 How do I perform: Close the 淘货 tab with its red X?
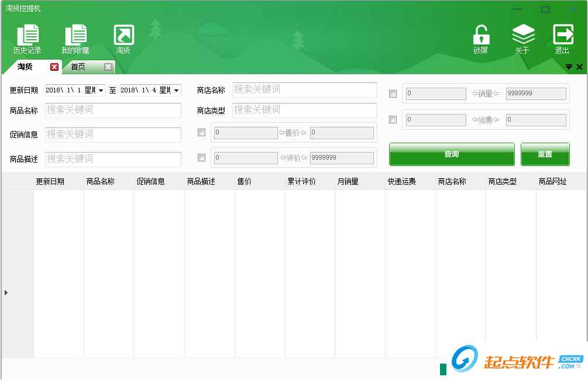54,67
